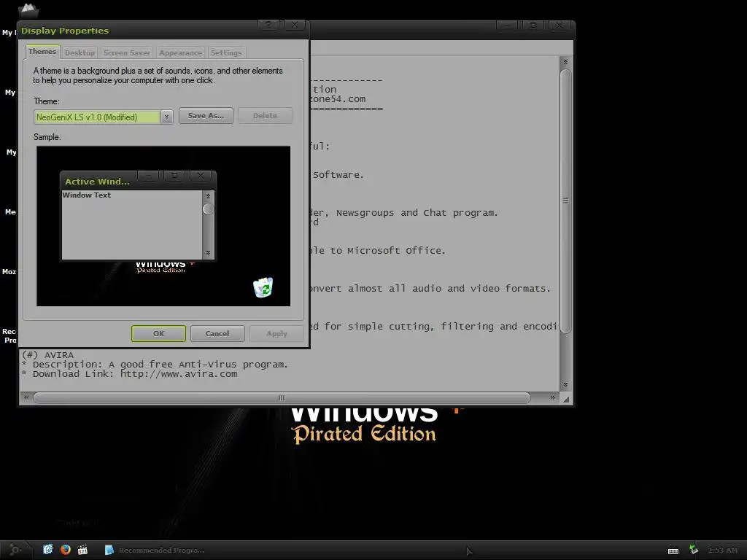Click Notepad vertical scrollbar up arrow
Screen dimensions: 747x560
(565, 62)
